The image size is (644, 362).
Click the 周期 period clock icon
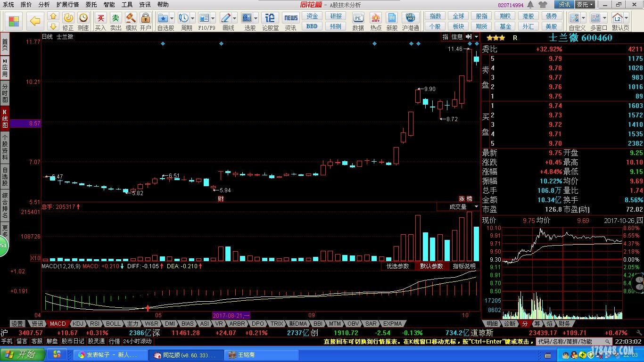(183, 18)
